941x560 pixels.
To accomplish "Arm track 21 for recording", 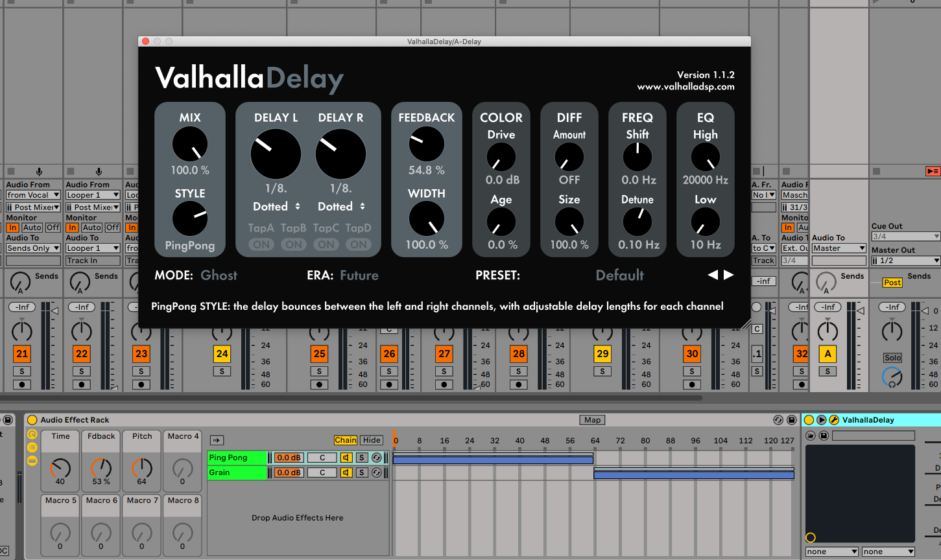I will pyautogui.click(x=22, y=384).
